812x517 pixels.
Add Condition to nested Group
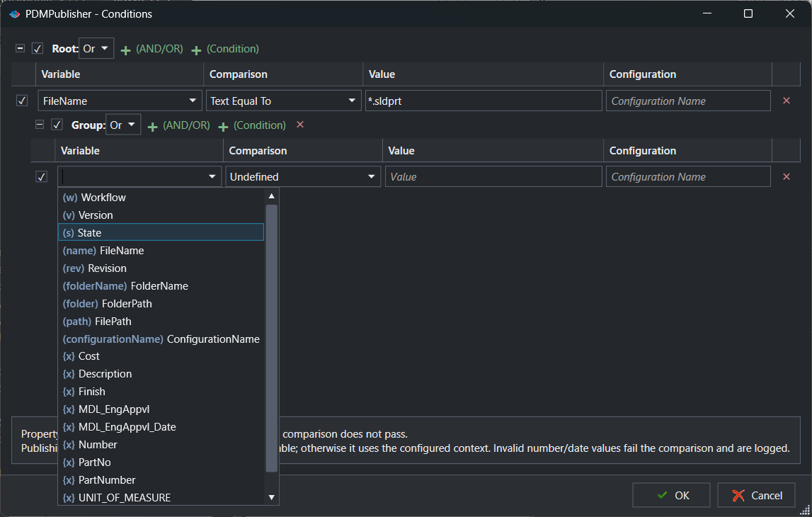[x=252, y=126]
